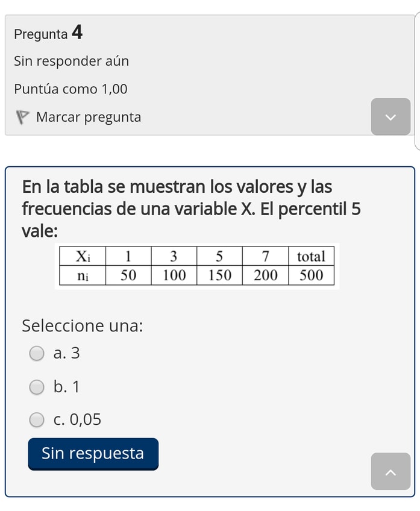Click the table cell showing 150

pos(219,275)
